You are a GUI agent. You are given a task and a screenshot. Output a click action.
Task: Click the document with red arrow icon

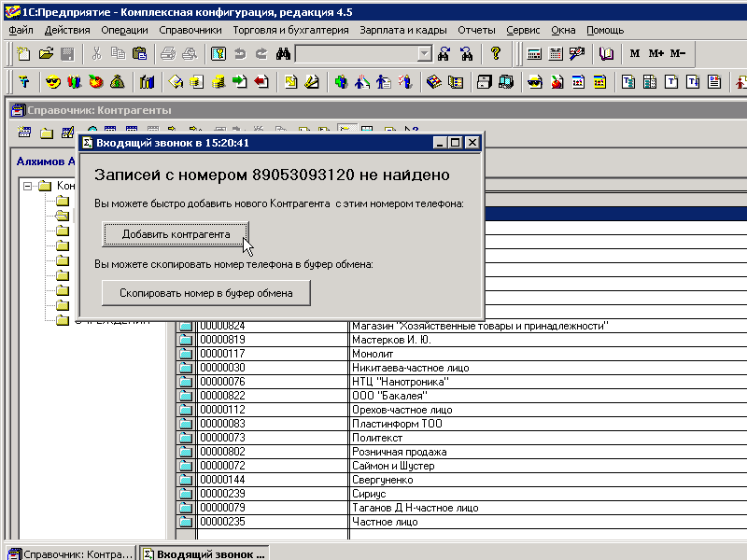[x=261, y=82]
